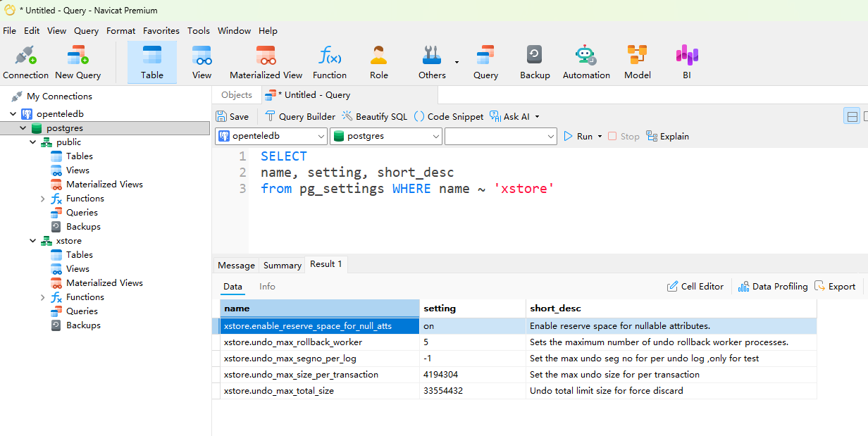868x436 pixels.
Task: Switch to the Message tab
Action: click(x=236, y=266)
